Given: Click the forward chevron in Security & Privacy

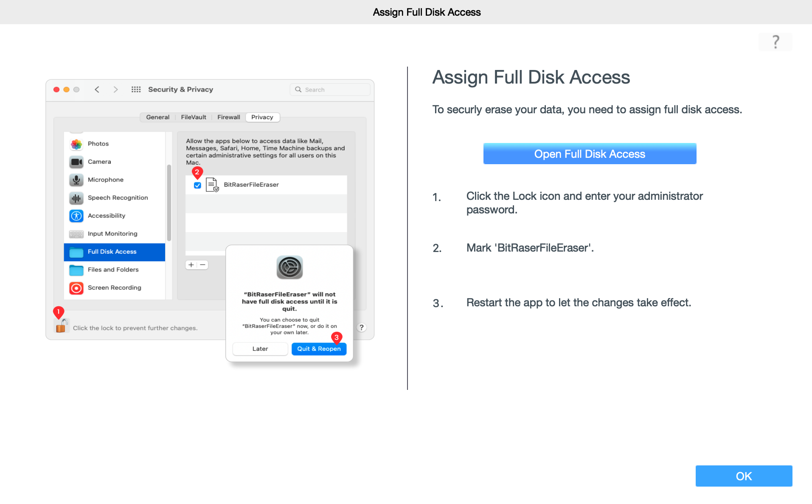Looking at the screenshot, I should 115,90.
